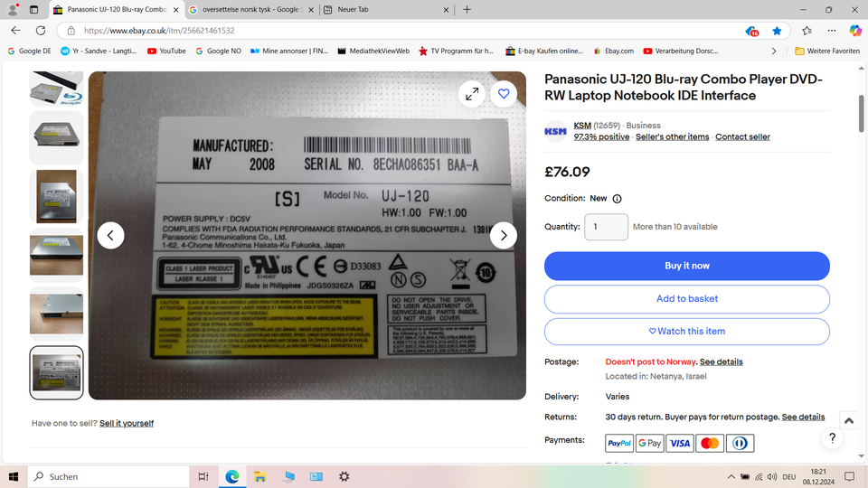Toggle the browser favorites star for this page

click(777, 31)
